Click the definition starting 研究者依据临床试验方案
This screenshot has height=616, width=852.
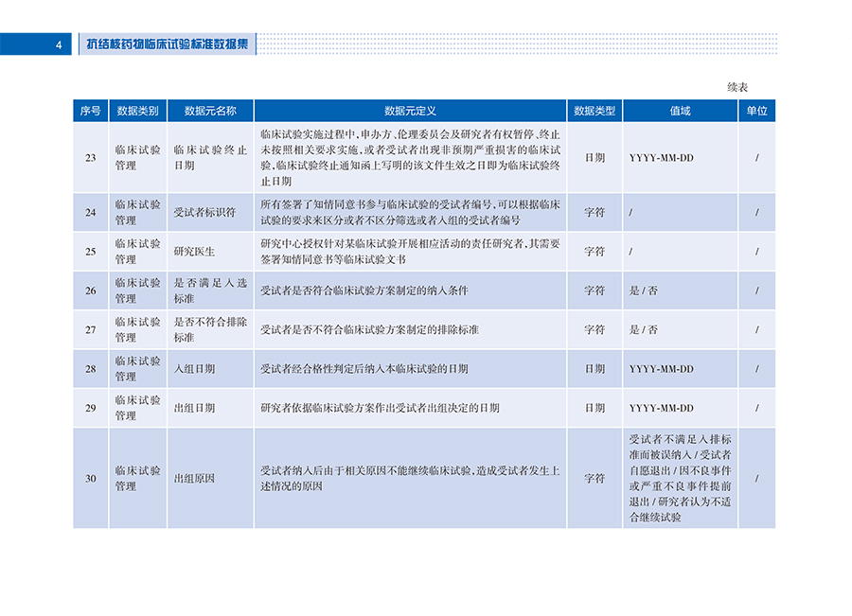point(380,409)
